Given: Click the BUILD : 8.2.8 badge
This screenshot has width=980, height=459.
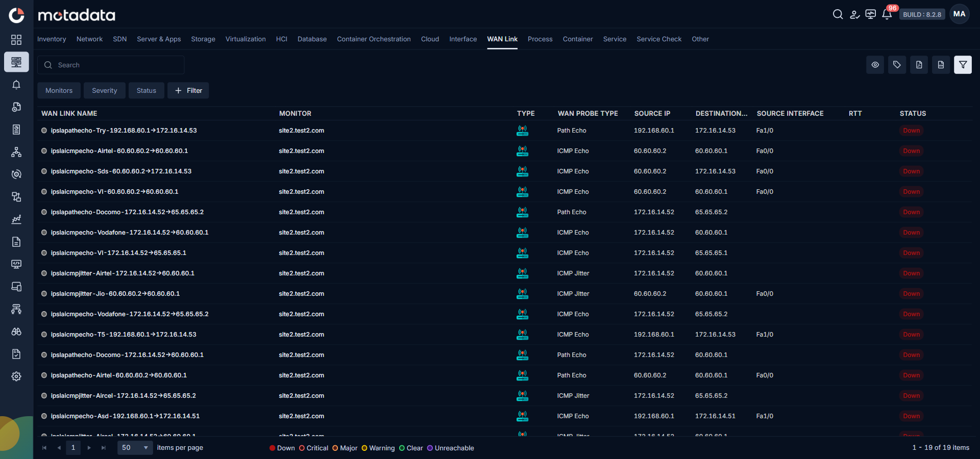Looking at the screenshot, I should click(x=922, y=14).
